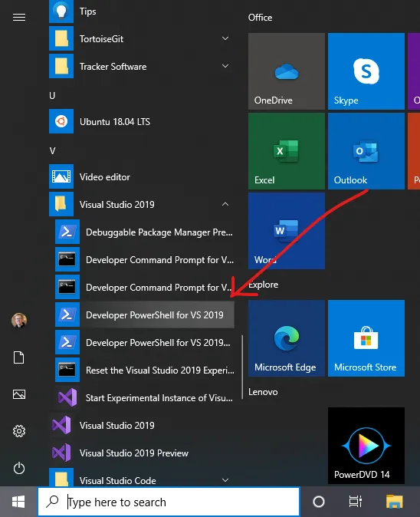This screenshot has width=420, height=517.
Task: Expand the Tracker Software folder chevron
Action: (225, 66)
